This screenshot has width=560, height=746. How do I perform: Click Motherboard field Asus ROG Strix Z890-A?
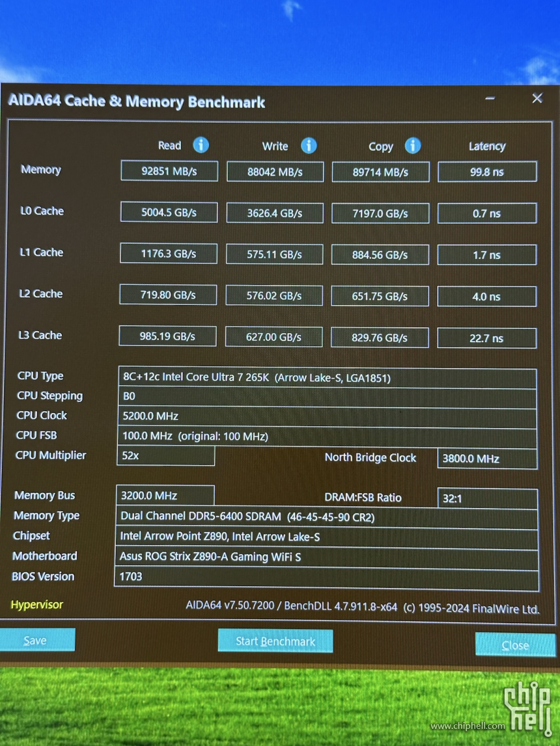pyautogui.click(x=326, y=556)
